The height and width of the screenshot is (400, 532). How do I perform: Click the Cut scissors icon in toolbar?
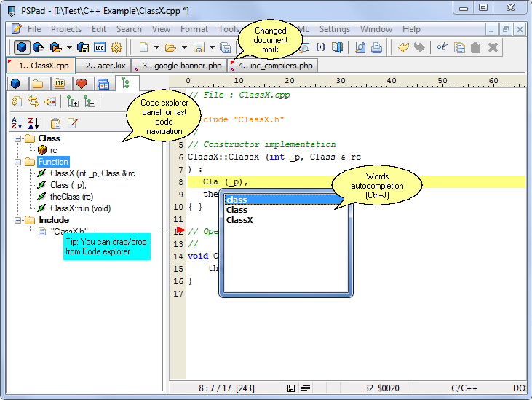point(442,48)
